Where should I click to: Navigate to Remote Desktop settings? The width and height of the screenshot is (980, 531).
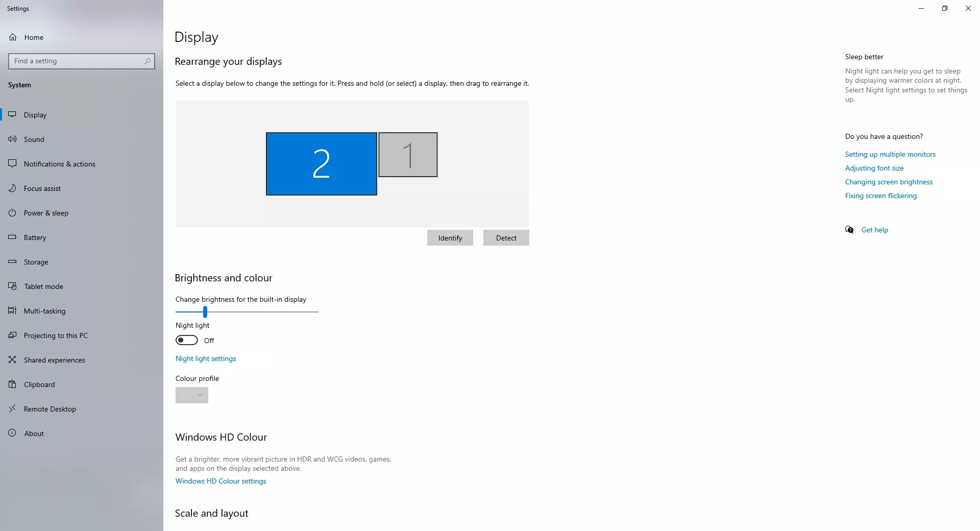[x=82, y=409]
